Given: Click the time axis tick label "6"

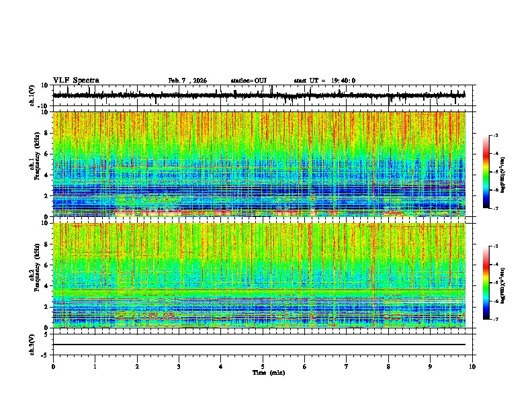Looking at the screenshot, I should pyautogui.click(x=305, y=367).
